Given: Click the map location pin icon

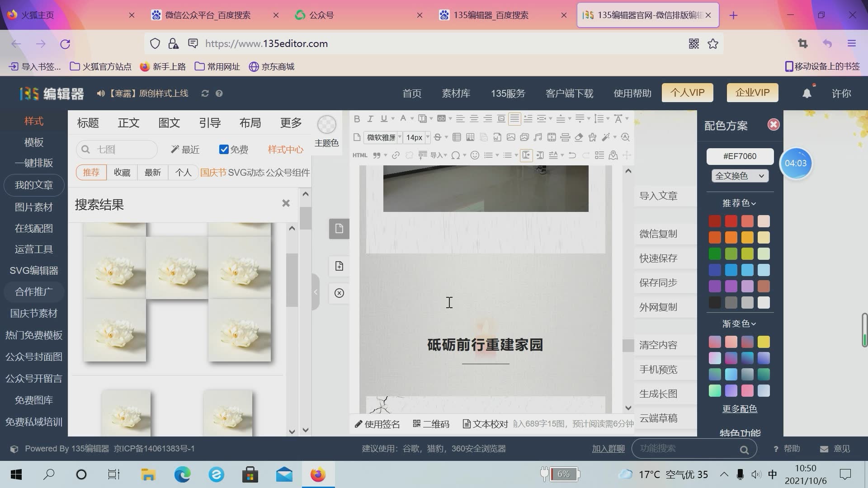Looking at the screenshot, I should point(613,155).
